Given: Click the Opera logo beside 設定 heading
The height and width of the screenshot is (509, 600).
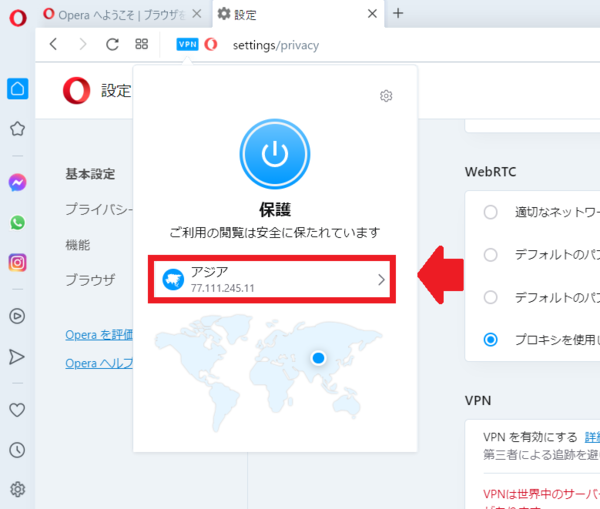Looking at the screenshot, I should pyautogui.click(x=77, y=91).
